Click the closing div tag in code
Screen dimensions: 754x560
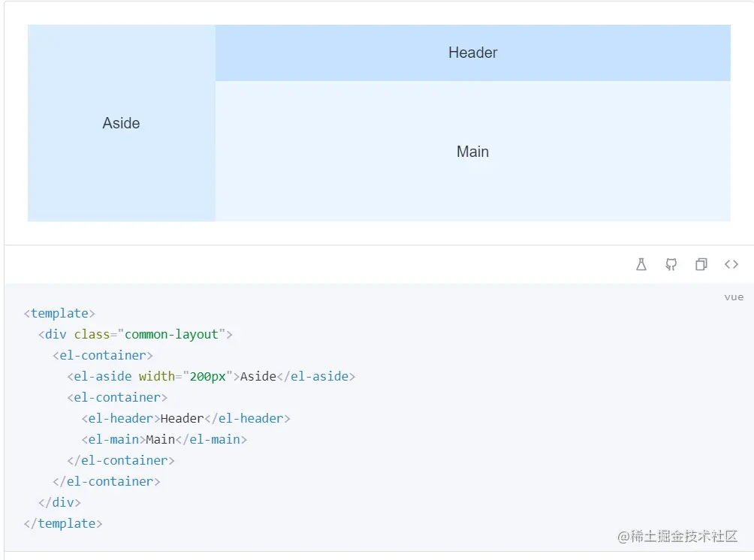(59, 502)
